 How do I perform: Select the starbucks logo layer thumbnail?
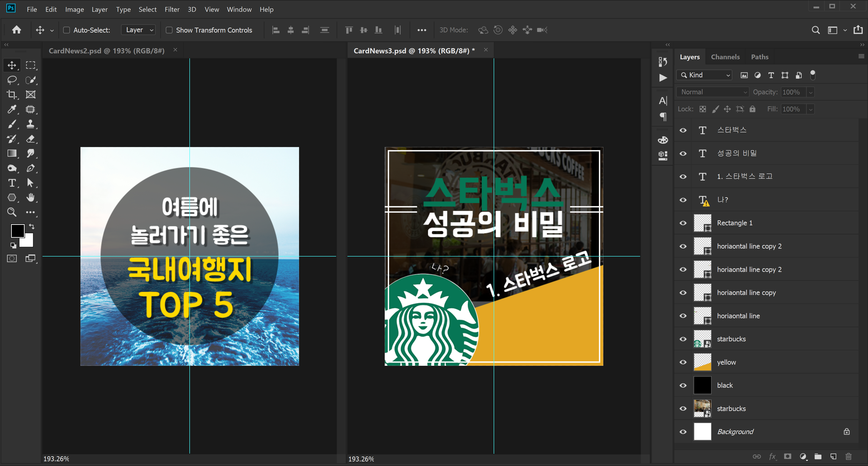pos(702,339)
